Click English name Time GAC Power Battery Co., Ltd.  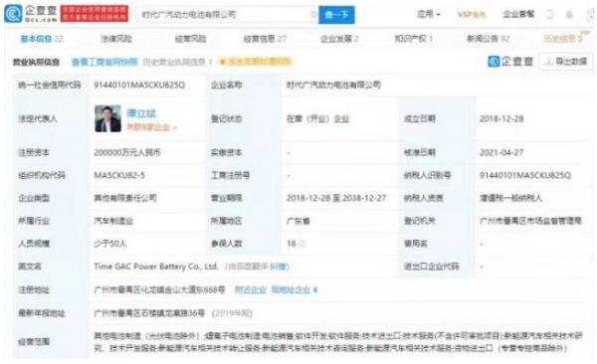pyautogui.click(x=156, y=267)
